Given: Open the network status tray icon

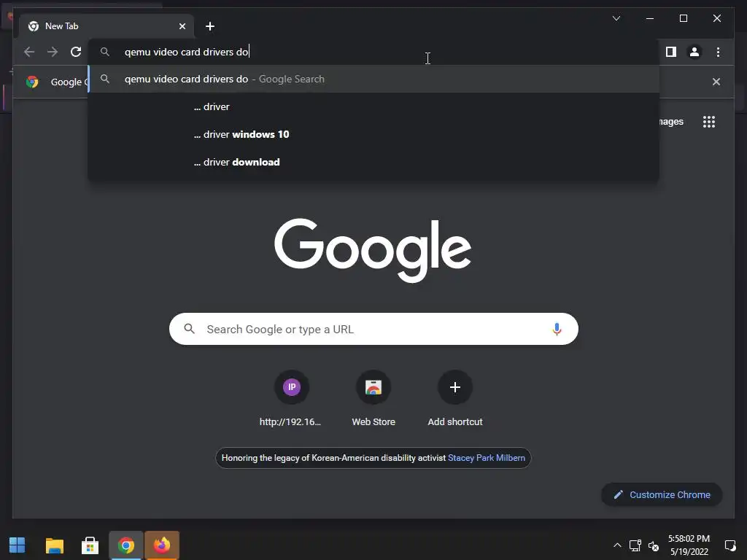Looking at the screenshot, I should (x=635, y=545).
